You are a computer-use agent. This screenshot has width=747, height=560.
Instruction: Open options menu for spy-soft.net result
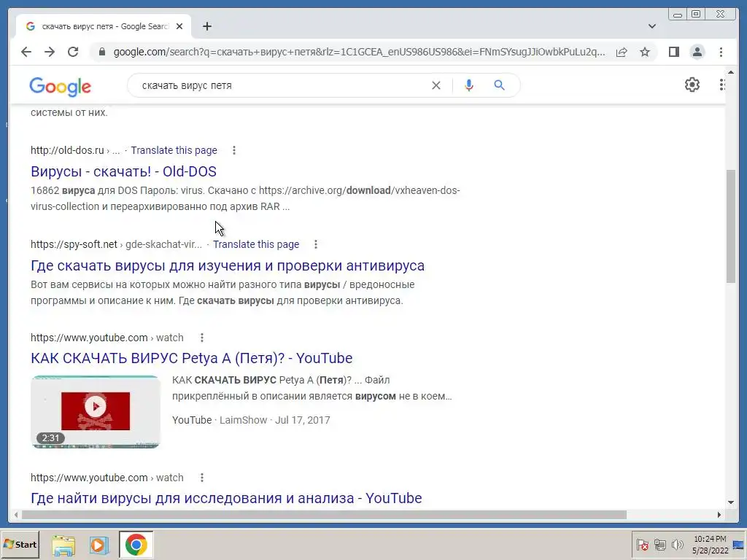pyautogui.click(x=315, y=244)
